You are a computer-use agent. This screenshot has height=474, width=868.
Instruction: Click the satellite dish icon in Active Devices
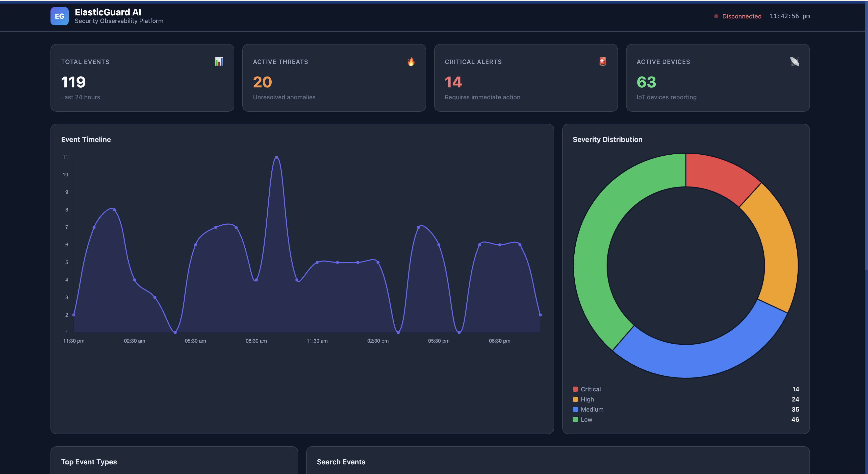click(794, 61)
